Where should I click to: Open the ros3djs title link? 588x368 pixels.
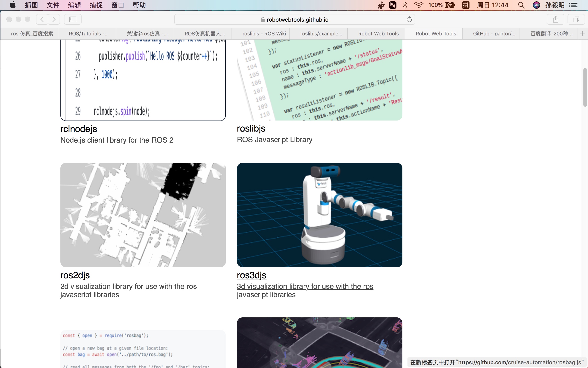[252, 275]
